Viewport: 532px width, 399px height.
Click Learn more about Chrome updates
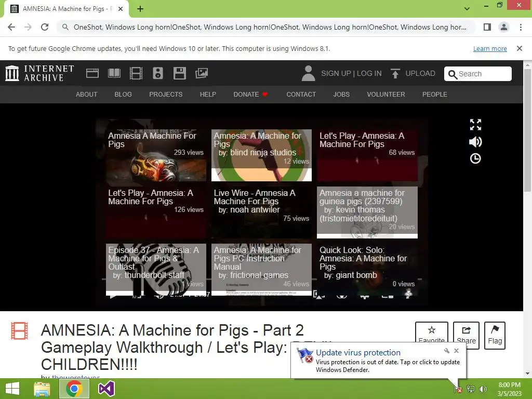490,48
